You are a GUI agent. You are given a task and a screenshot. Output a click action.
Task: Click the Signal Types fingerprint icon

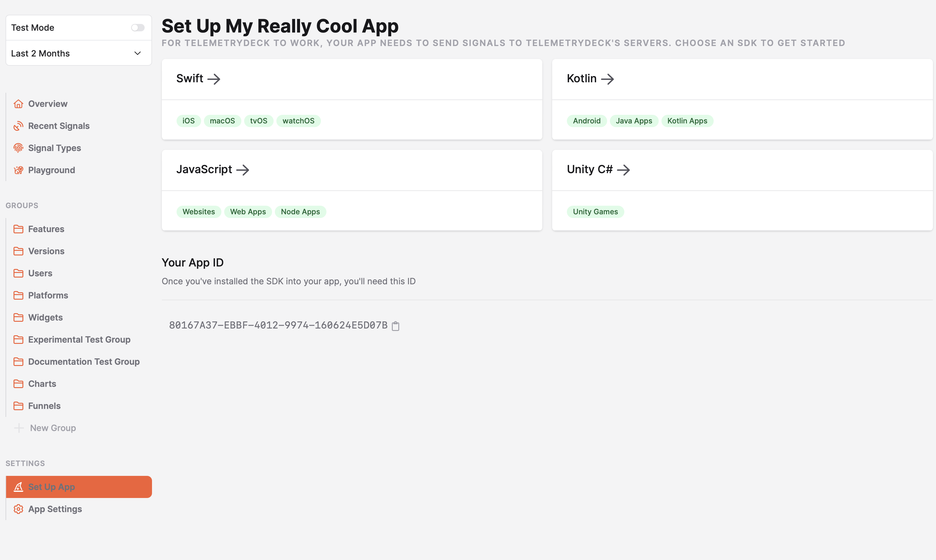pyautogui.click(x=18, y=148)
